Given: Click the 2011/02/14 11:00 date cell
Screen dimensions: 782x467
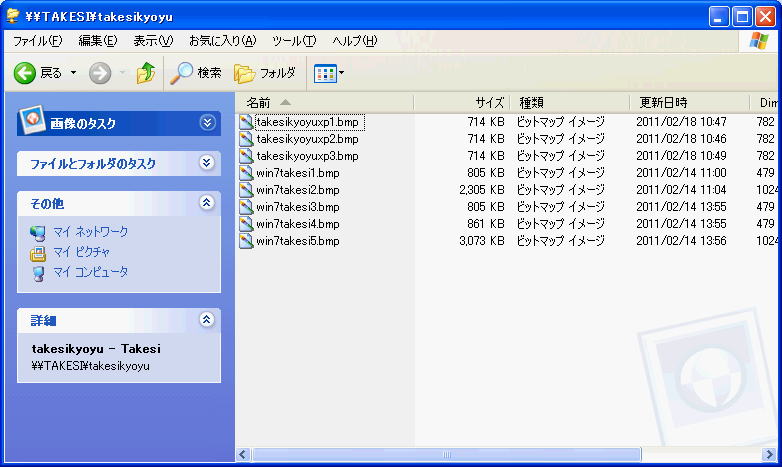Looking at the screenshot, I should coord(681,173).
